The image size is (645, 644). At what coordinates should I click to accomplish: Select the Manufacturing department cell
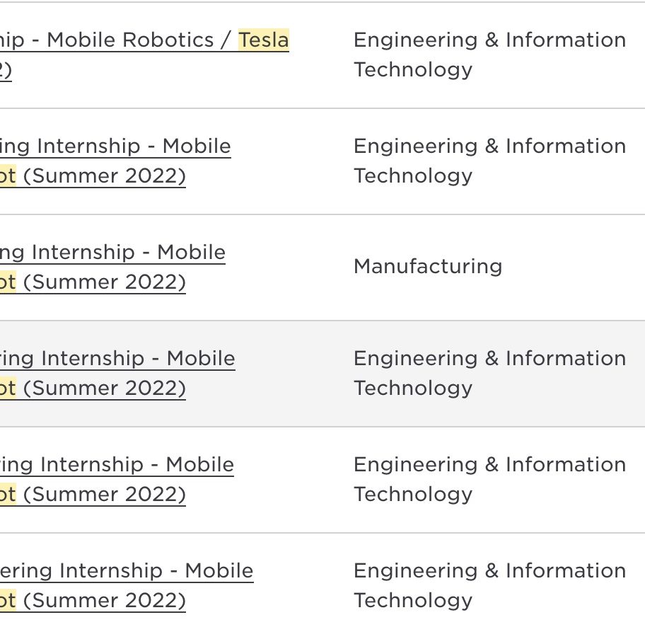tap(428, 266)
